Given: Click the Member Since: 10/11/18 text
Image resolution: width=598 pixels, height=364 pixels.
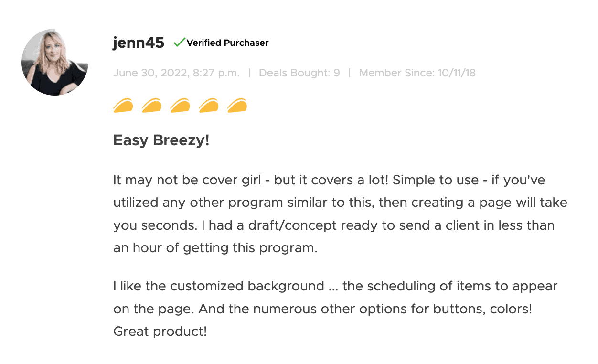Looking at the screenshot, I should coord(417,73).
